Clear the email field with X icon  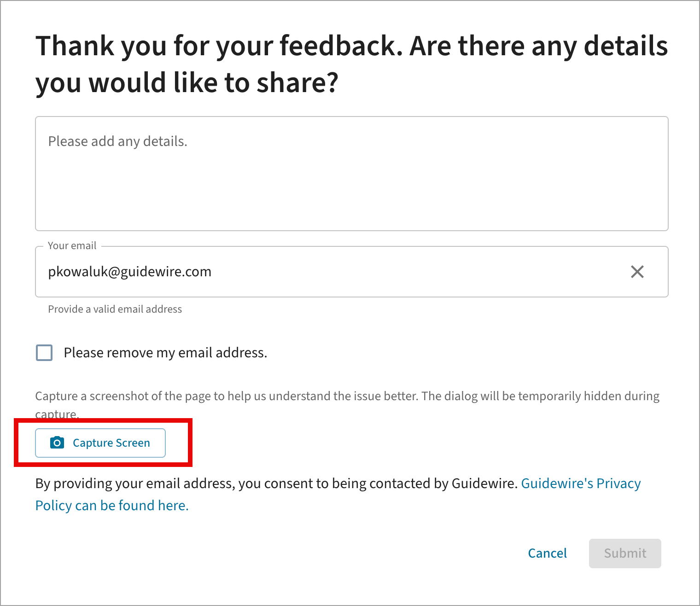click(637, 272)
